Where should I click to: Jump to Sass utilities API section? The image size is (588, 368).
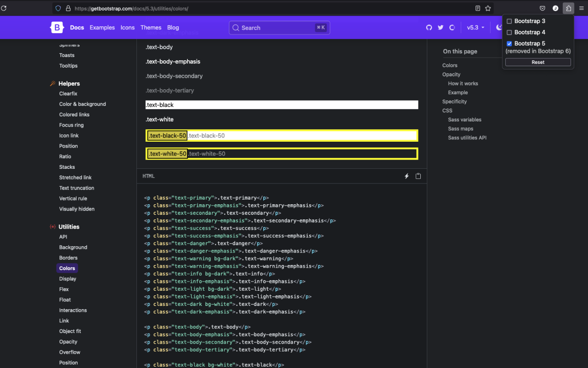pos(467,138)
